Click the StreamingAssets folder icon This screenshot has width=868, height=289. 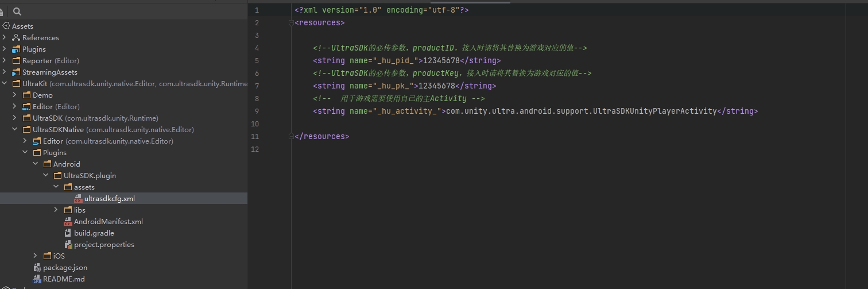(16, 72)
